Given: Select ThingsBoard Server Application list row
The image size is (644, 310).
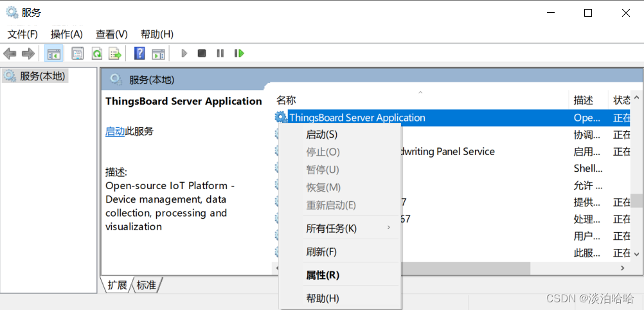Looking at the screenshot, I should (x=452, y=118).
